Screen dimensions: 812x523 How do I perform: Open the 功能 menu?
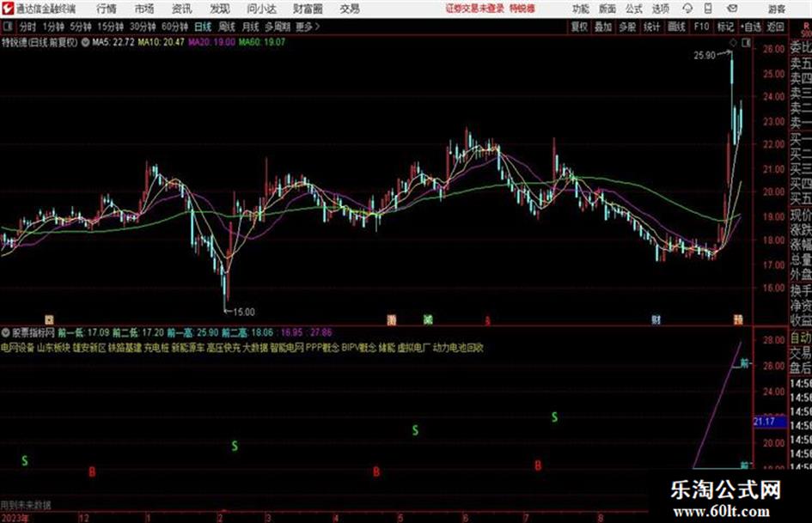[x=581, y=9]
